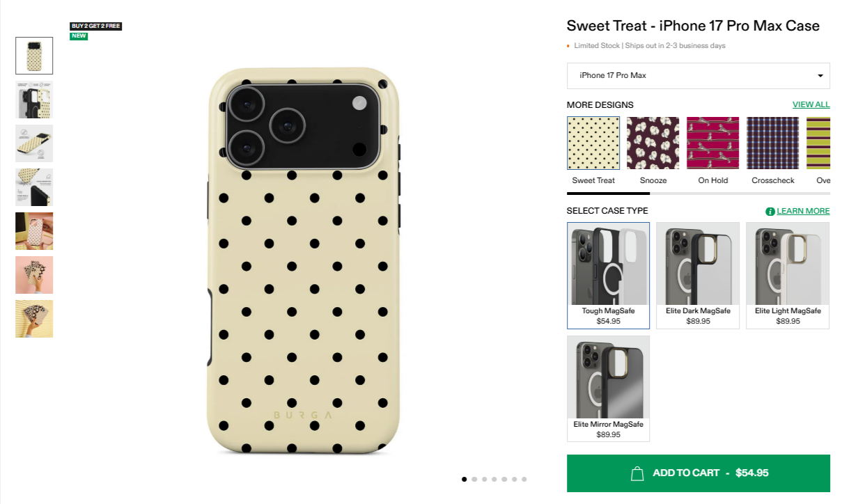The width and height of the screenshot is (842, 504).
Task: Select the Crosscheck design
Action: click(x=772, y=143)
